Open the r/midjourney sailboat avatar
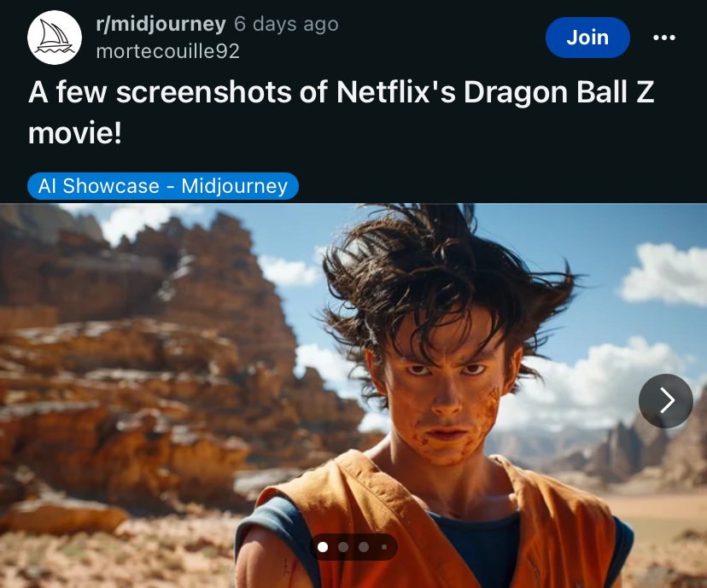This screenshot has width=707, height=588. [55, 38]
